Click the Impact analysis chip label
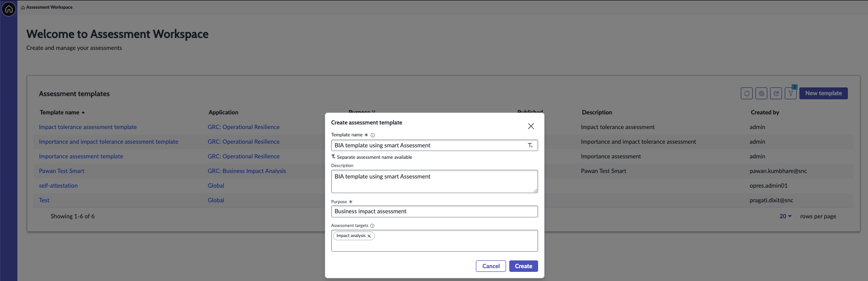The image size is (868, 281). coord(351,236)
